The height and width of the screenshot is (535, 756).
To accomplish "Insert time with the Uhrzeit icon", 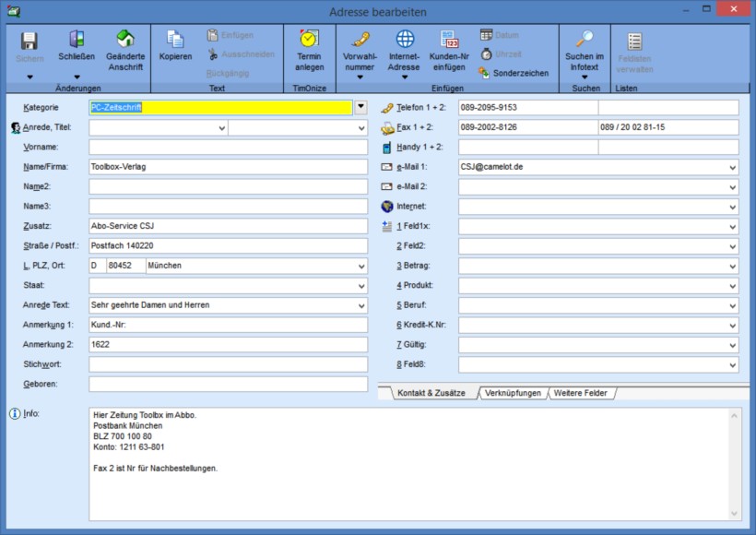I will coord(486,54).
